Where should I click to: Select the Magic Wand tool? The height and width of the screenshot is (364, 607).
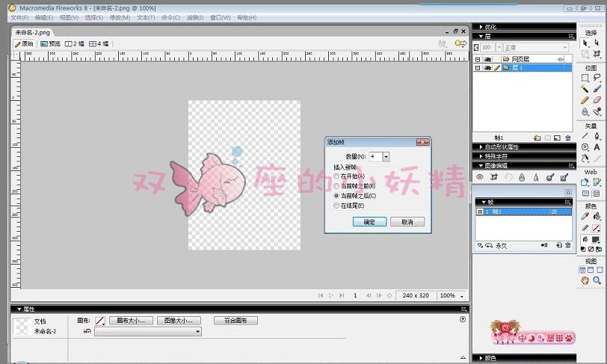[x=585, y=89]
